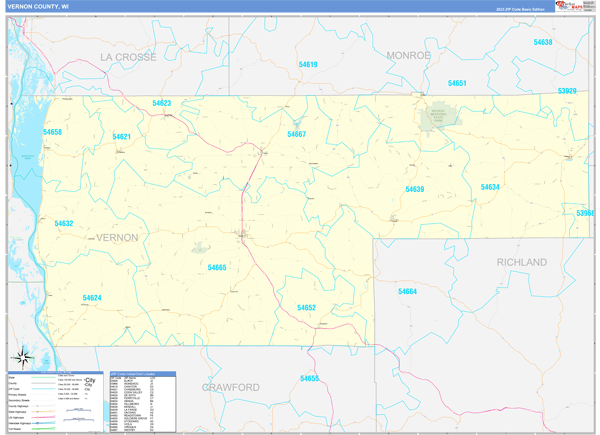Select ZIP code 53929 label
This screenshot has width=600, height=435.
(x=567, y=91)
